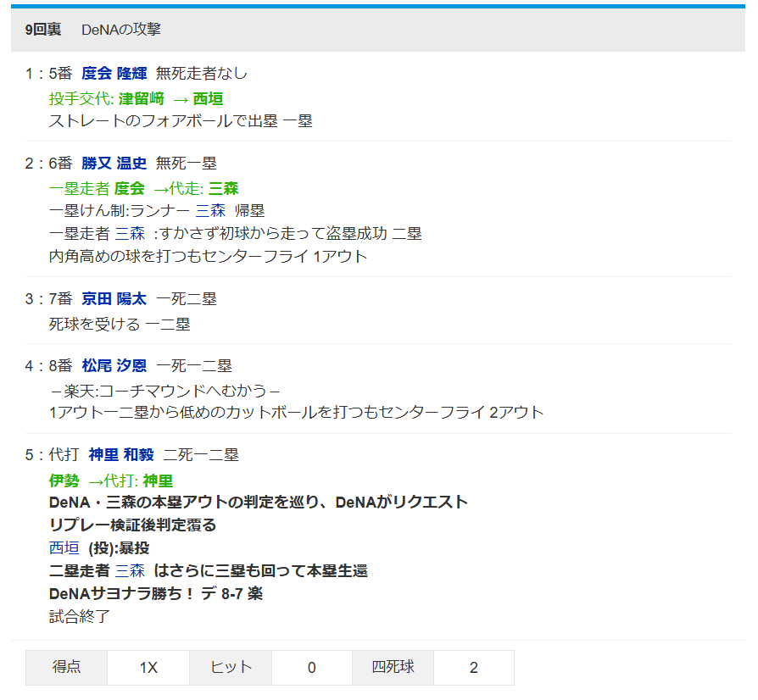Viewport: 758px width, 700px height.
Task: Click 三森 link in 一塁けん制 line
Action: pos(211,211)
